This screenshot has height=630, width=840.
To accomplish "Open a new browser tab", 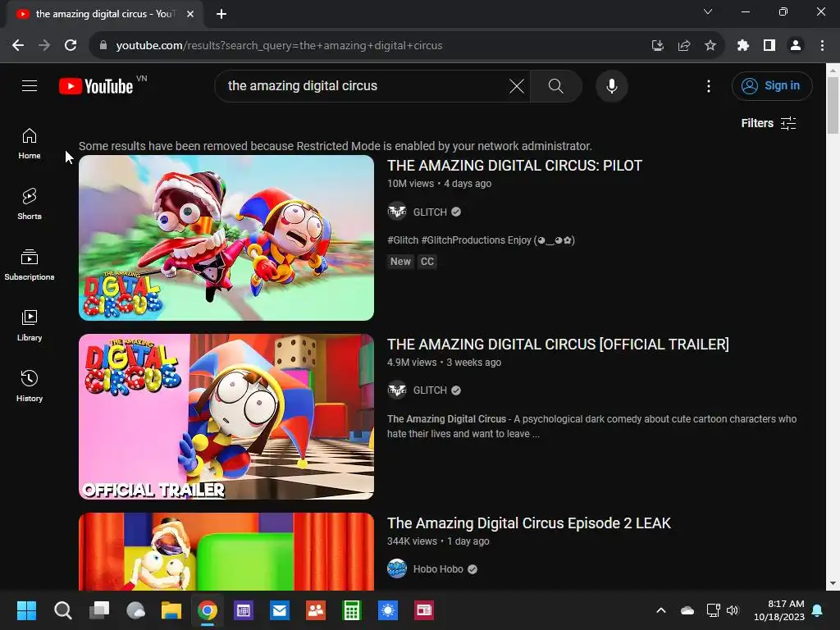I will [221, 14].
